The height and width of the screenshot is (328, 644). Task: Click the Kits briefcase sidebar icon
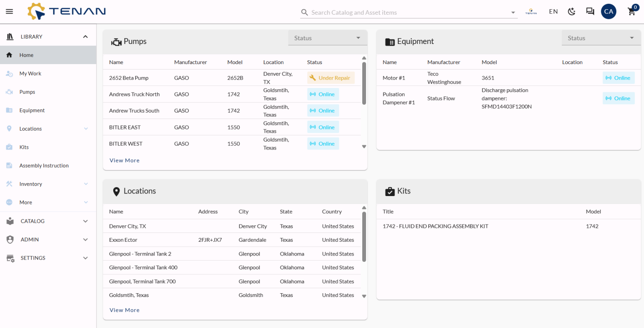tap(9, 147)
